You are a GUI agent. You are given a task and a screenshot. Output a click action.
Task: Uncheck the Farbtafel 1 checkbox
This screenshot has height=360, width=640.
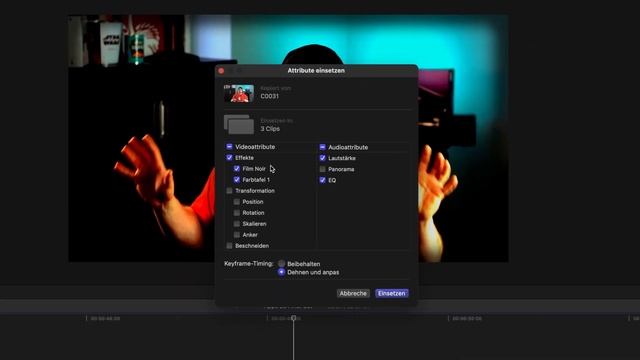pyautogui.click(x=237, y=180)
